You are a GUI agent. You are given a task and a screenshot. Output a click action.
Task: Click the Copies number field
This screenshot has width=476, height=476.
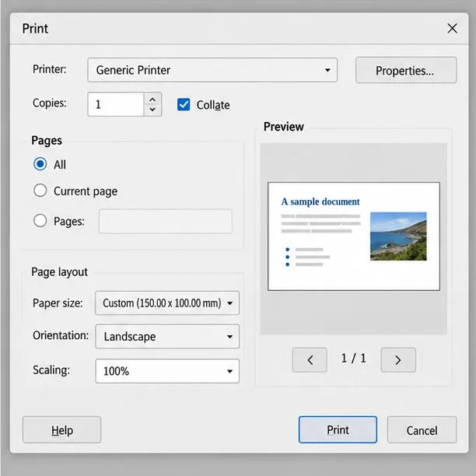tap(116, 104)
